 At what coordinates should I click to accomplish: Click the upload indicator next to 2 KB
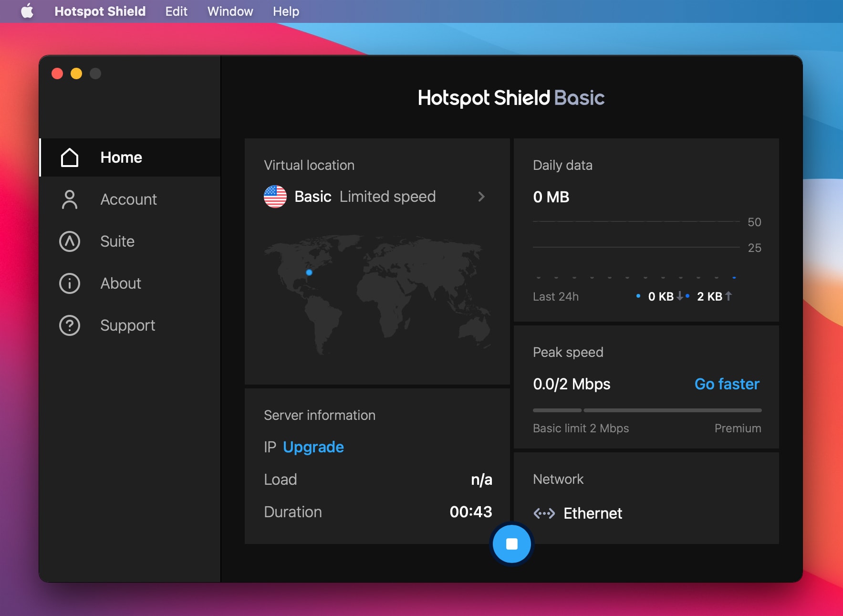(728, 296)
